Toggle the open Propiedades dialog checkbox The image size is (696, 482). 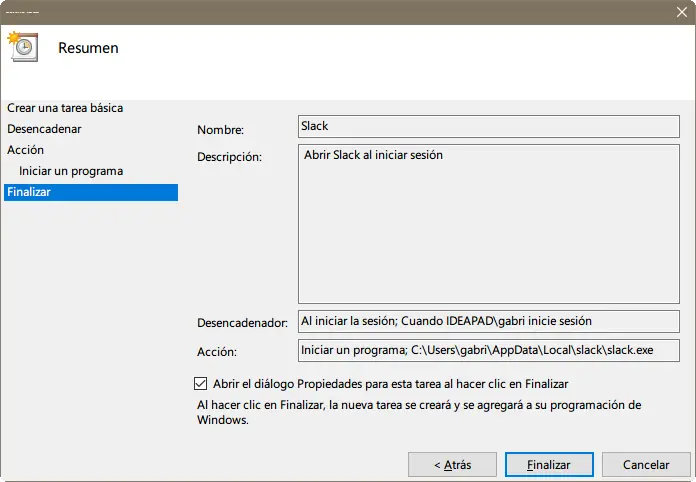(x=201, y=383)
